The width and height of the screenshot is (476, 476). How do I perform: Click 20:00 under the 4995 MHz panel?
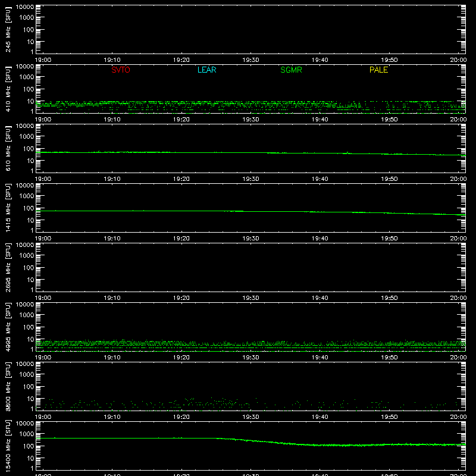458,358
